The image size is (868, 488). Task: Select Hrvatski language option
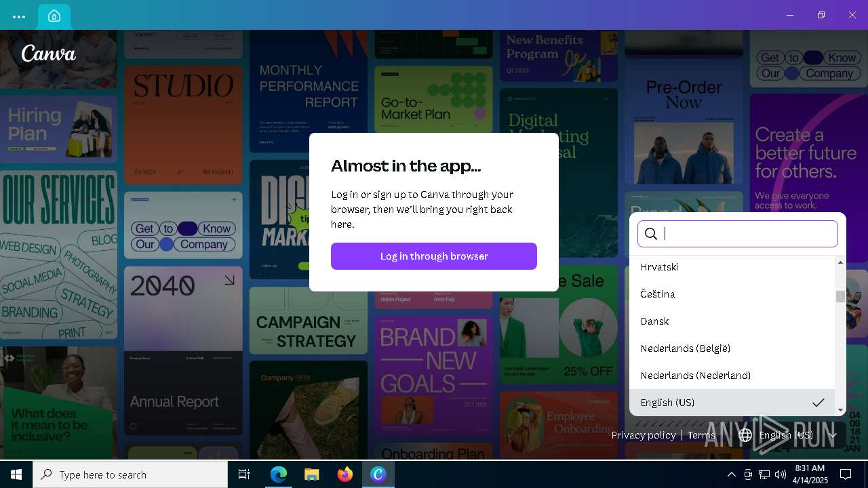click(x=732, y=267)
